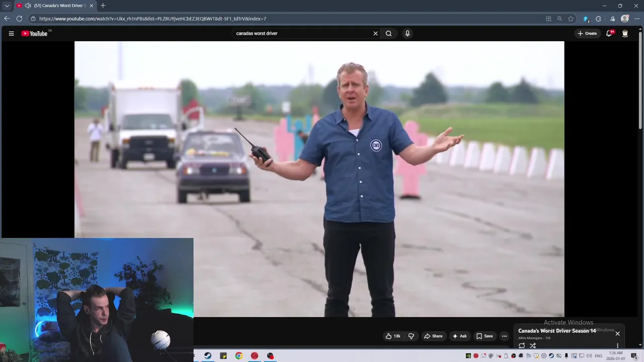Close the playlist panel with X
Screen dimensions: 644x362
(617, 333)
